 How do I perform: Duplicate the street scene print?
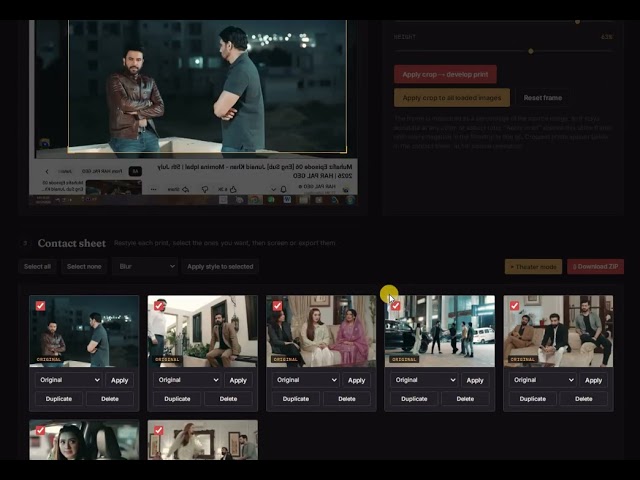(414, 399)
